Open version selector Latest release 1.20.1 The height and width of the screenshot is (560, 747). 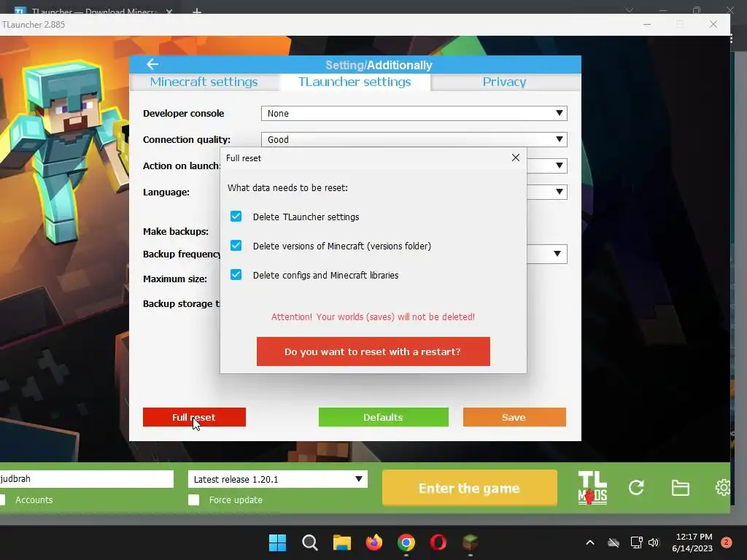point(278,479)
